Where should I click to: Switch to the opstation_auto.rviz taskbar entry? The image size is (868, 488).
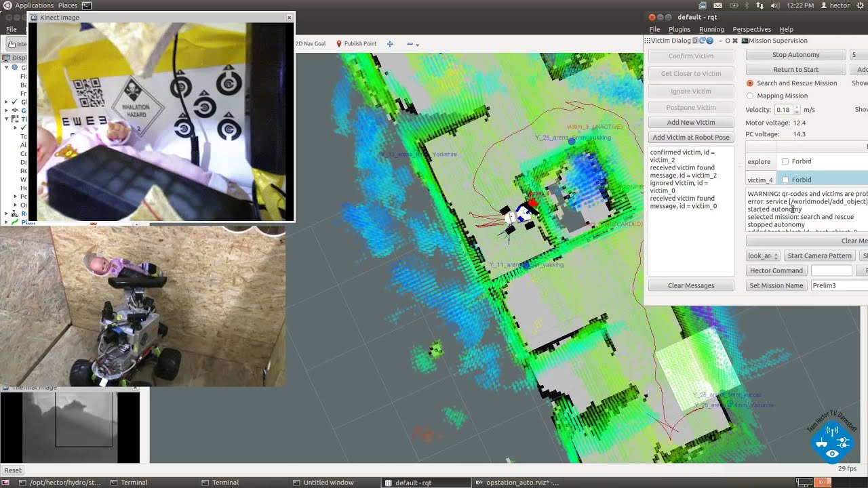pyautogui.click(x=517, y=483)
